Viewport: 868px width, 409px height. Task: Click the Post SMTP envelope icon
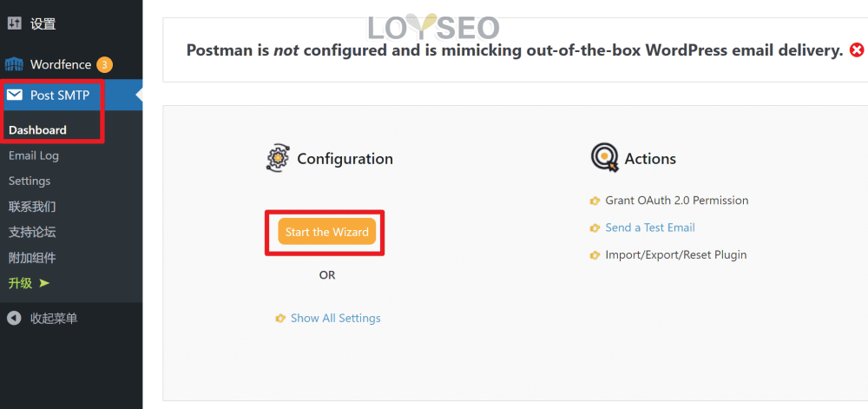click(x=15, y=96)
